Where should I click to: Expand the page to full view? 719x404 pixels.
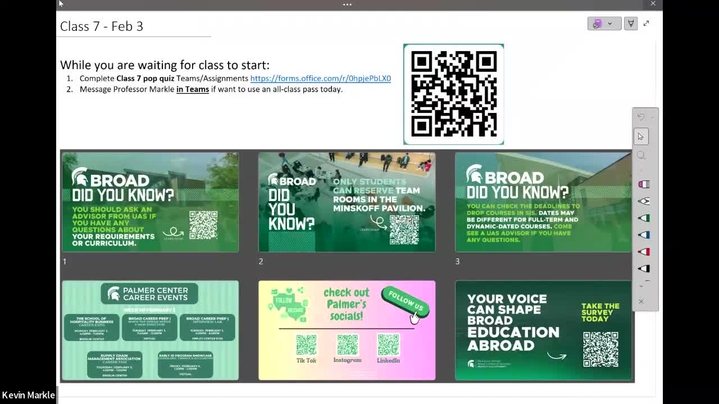[x=646, y=23]
